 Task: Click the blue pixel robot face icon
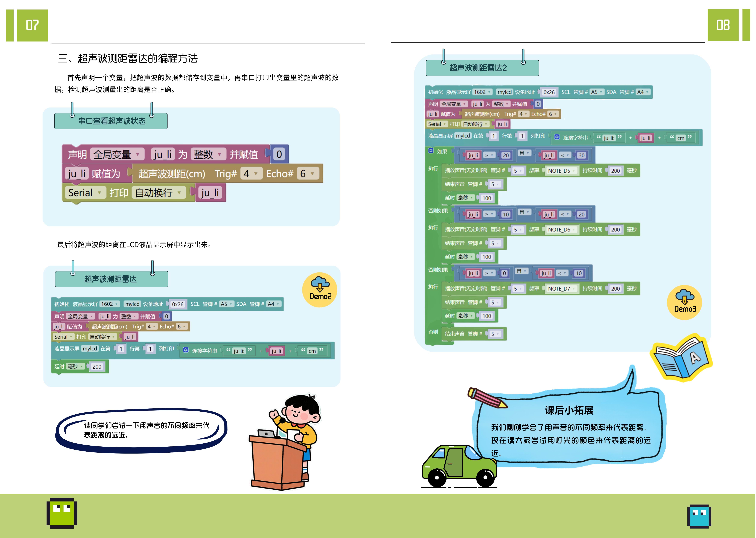(699, 517)
